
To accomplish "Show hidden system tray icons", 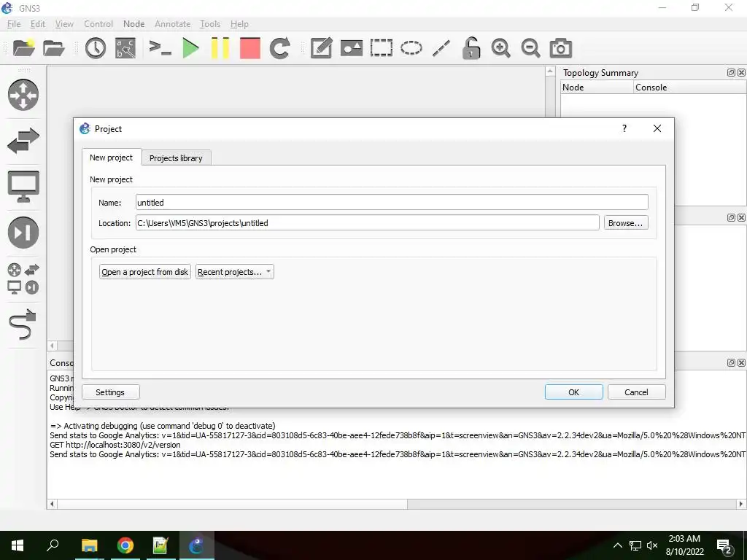I will (x=617, y=545).
